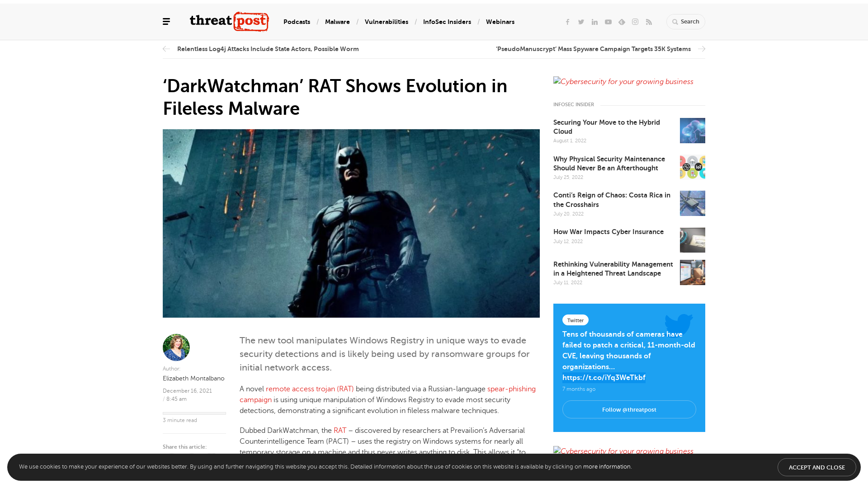
Task: Open How War Impacts Cyber Insurance article
Action: [x=609, y=232]
